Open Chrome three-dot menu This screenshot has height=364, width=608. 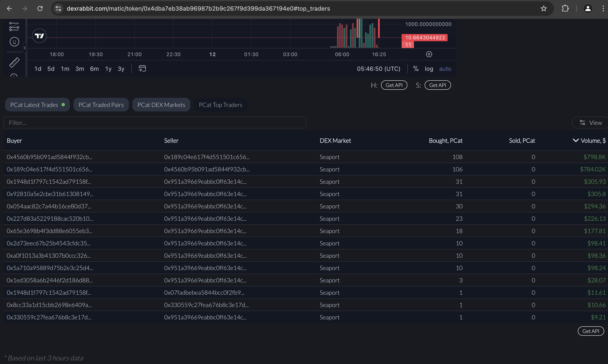603,9
